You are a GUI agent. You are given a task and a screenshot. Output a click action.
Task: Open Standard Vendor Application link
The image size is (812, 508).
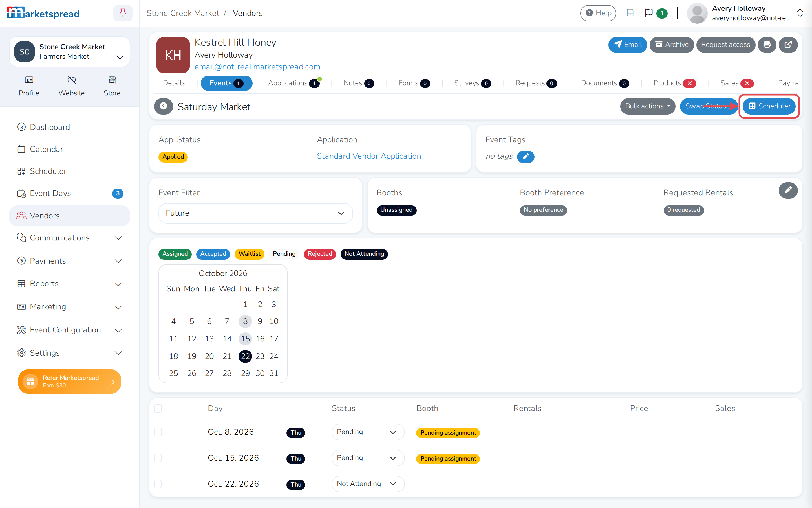(x=369, y=156)
